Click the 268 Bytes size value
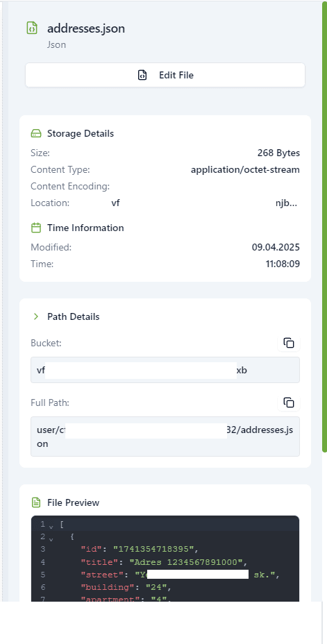Viewport: 327px width, 644px height. pos(278,153)
